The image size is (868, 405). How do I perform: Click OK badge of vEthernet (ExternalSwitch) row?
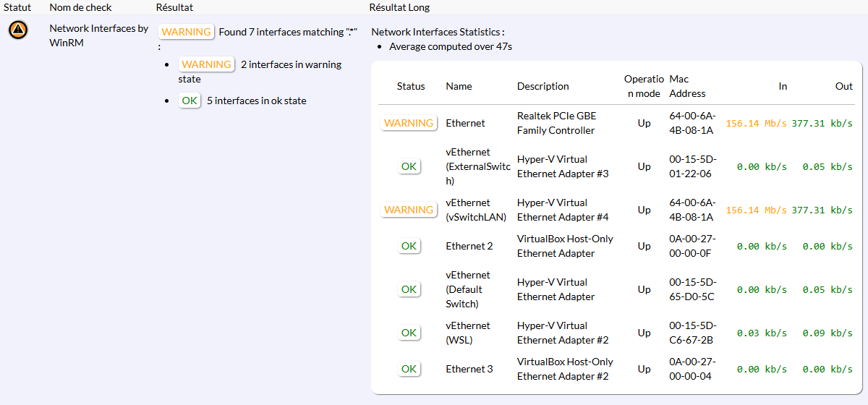[409, 166]
